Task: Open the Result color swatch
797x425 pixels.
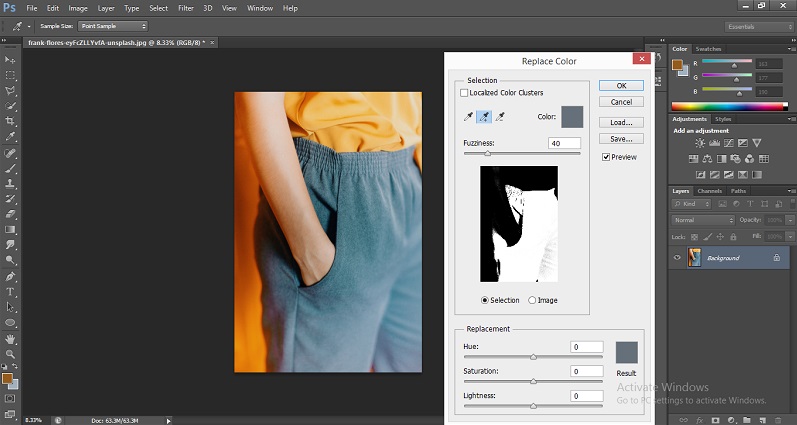Action: point(626,353)
